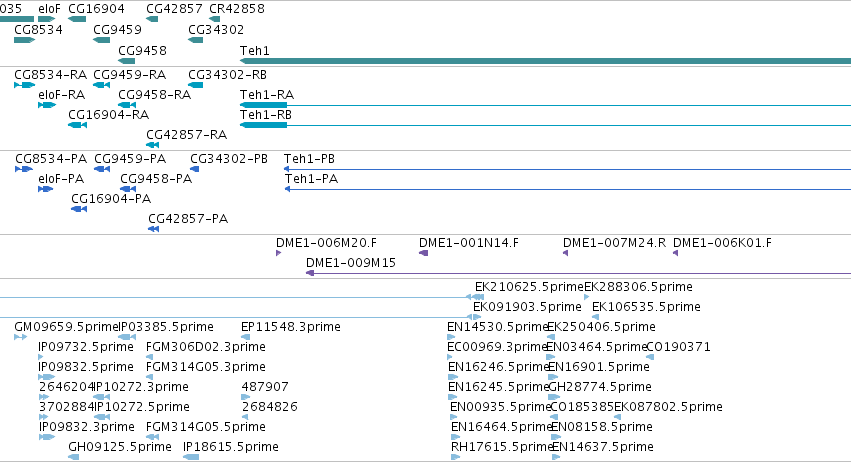
Task: Select the EN08158.5prime EST label
Action: tap(601, 427)
